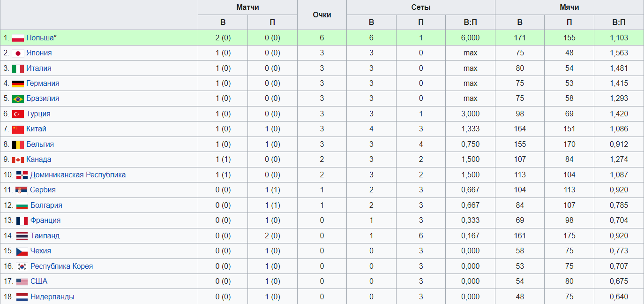Click the Очки column header
This screenshot has height=304, width=644.
coord(322,15)
